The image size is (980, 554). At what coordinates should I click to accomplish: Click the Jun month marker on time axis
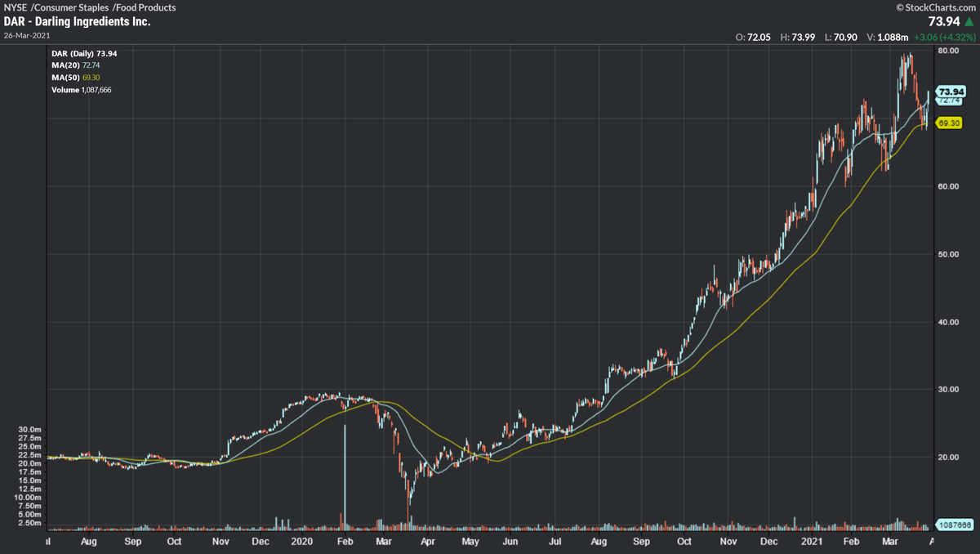pos(510,542)
